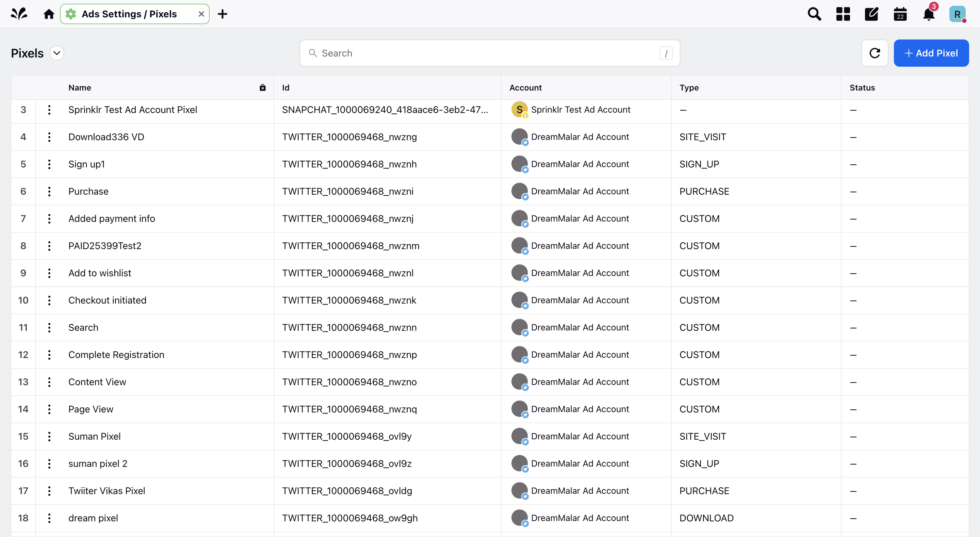Click the search icon in top nav
The image size is (980, 537).
[x=815, y=14]
